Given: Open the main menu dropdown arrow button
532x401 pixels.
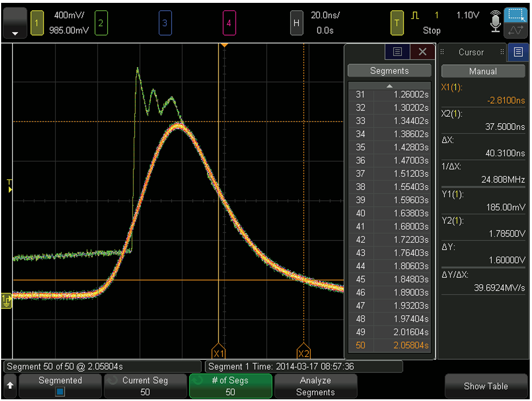Looking at the screenshot, I should click(15, 23).
